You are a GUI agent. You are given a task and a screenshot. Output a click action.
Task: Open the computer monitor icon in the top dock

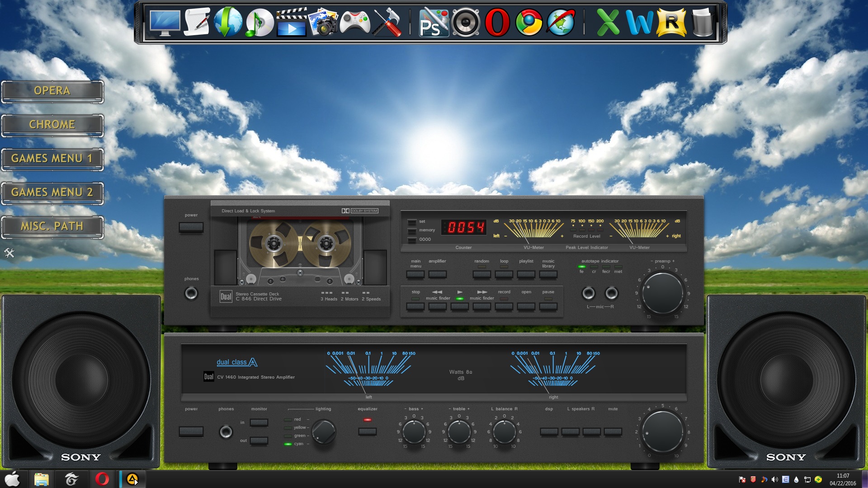point(165,23)
